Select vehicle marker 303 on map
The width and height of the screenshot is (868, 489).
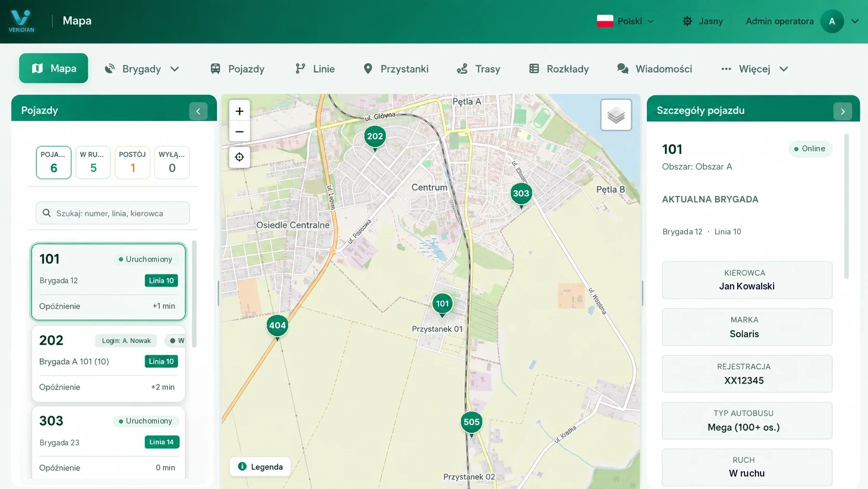(521, 195)
